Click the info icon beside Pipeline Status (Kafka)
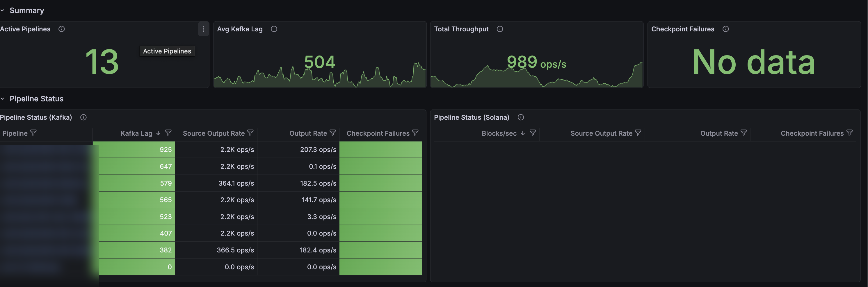868x287 pixels. [83, 117]
